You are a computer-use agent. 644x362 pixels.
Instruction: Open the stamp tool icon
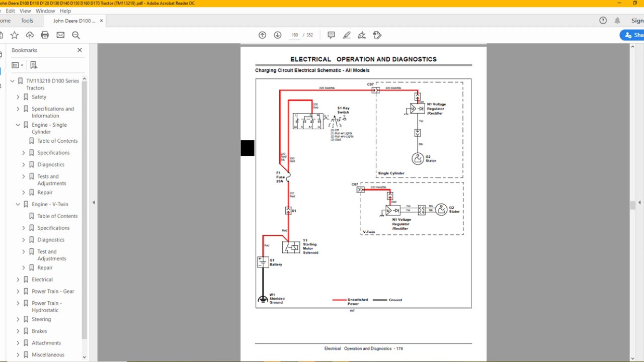pyautogui.click(x=377, y=35)
